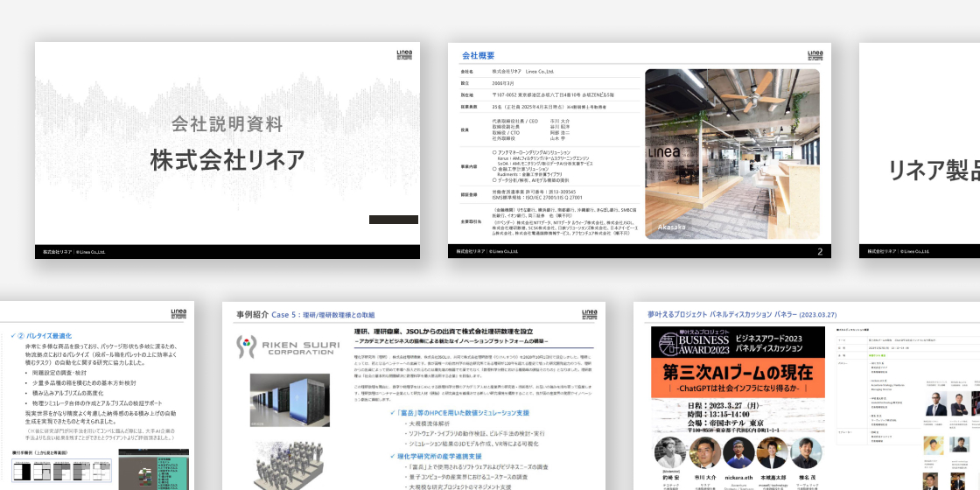
Task: Open the 夢叶えるプロジェクト panel discussion slide
Action: click(807, 395)
